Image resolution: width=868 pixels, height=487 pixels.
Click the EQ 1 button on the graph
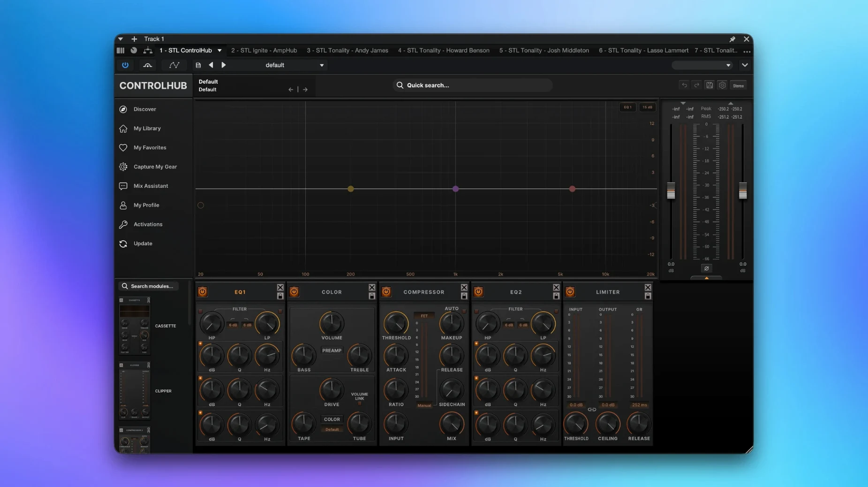(x=628, y=107)
